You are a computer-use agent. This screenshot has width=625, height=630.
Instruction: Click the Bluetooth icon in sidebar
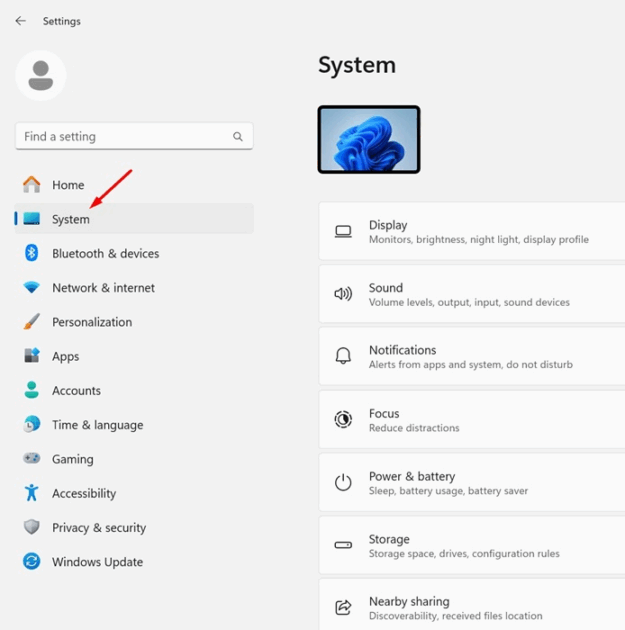point(31,253)
